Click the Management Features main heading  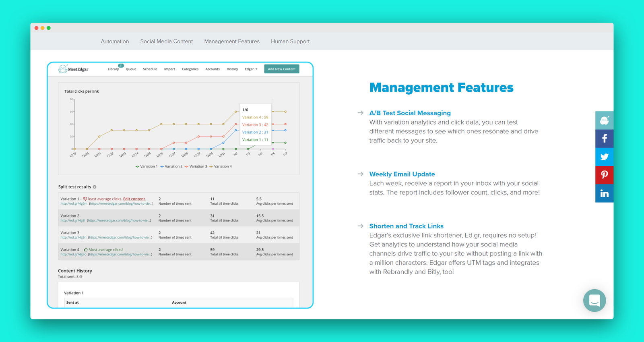point(441,87)
